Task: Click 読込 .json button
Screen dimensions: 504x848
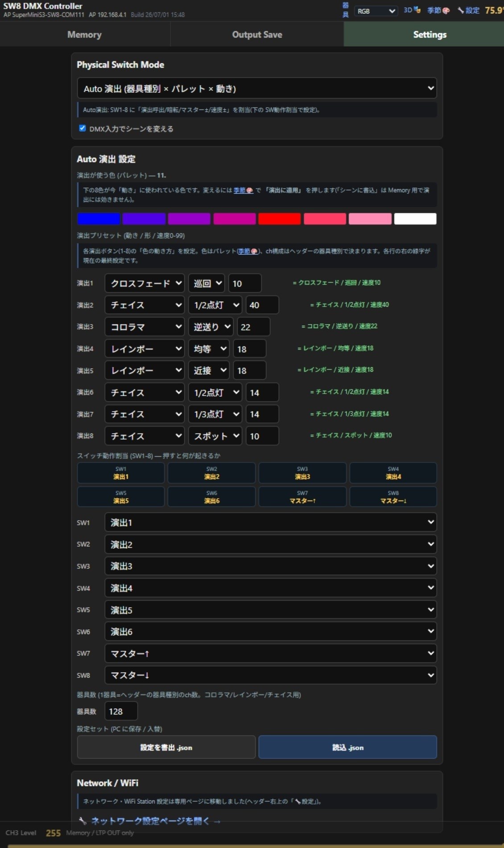Action: click(347, 747)
